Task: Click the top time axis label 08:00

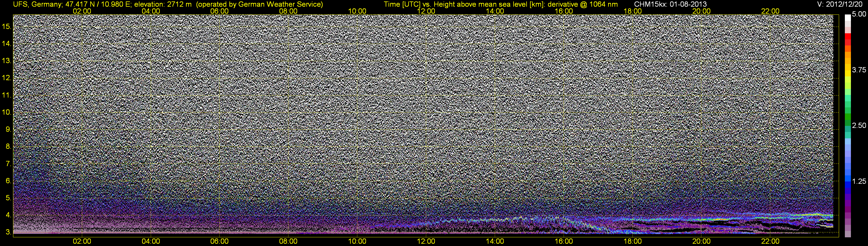Action: (x=288, y=11)
